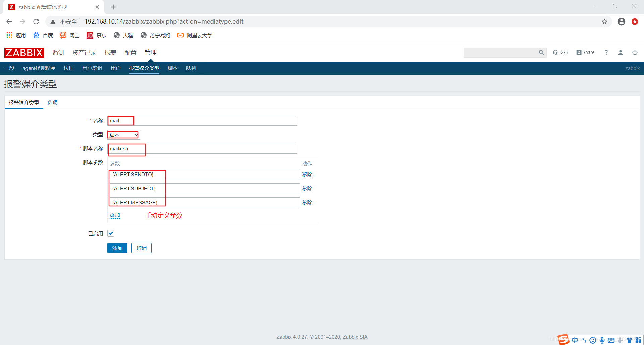Click the browser address bar URL
Screen dimensions: 644x345
pyautogui.click(x=164, y=22)
